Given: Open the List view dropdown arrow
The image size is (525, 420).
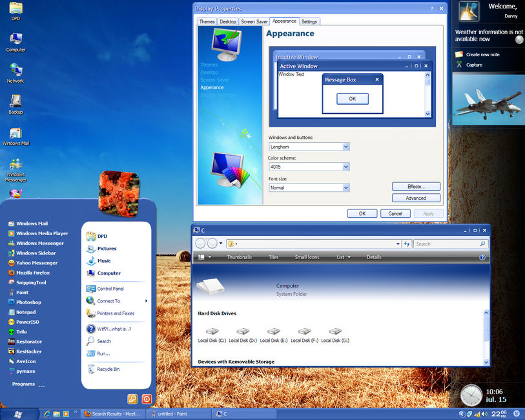Looking at the screenshot, I should (x=349, y=257).
